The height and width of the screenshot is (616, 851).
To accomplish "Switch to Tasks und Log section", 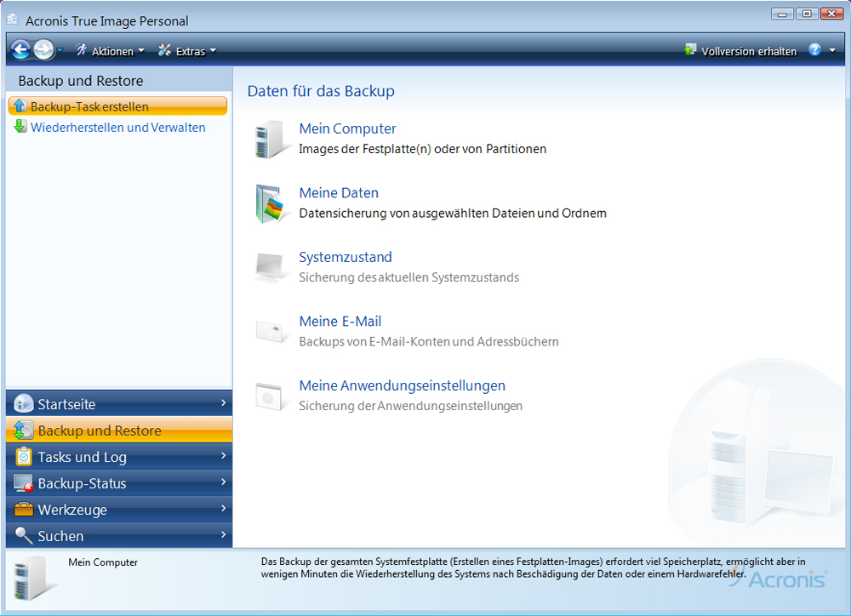I will click(x=119, y=456).
